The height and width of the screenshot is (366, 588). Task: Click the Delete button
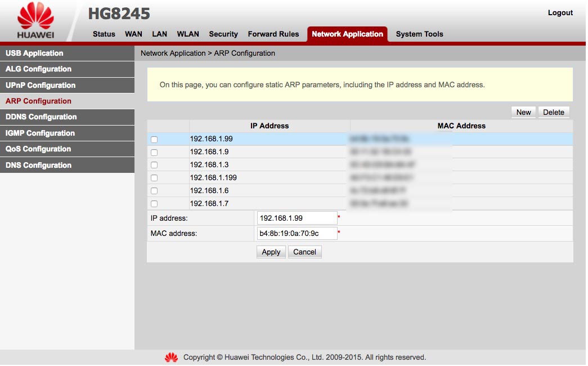click(x=554, y=112)
